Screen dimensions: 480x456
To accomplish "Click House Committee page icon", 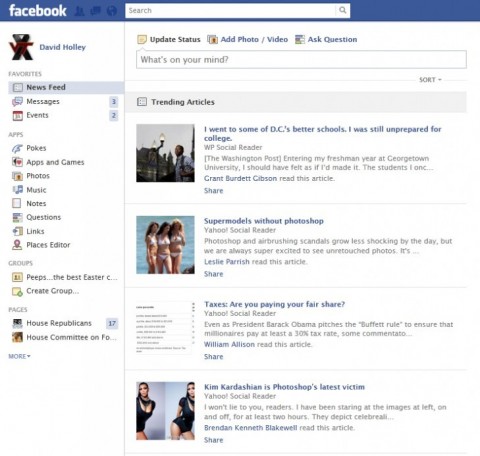I will click(17, 337).
